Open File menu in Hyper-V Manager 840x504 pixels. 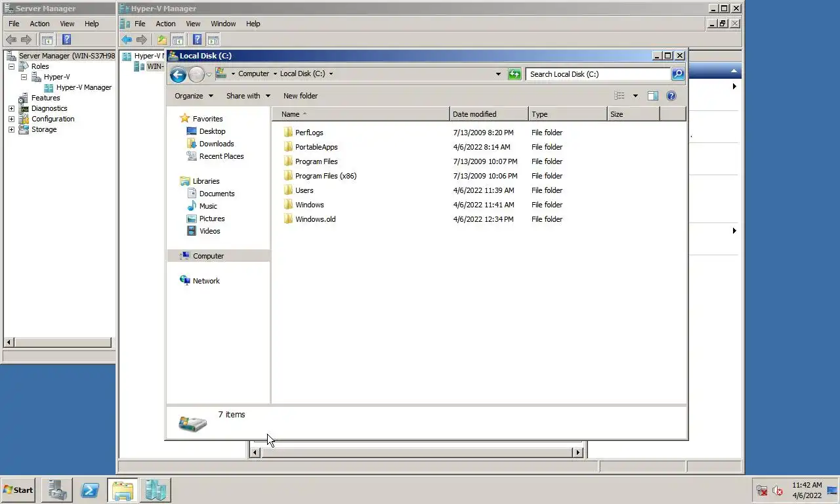tap(140, 24)
